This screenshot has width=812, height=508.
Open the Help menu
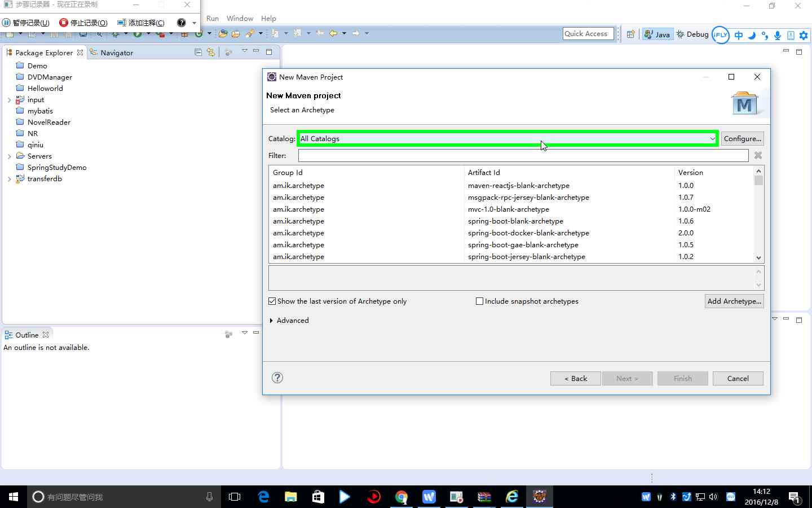coord(268,19)
